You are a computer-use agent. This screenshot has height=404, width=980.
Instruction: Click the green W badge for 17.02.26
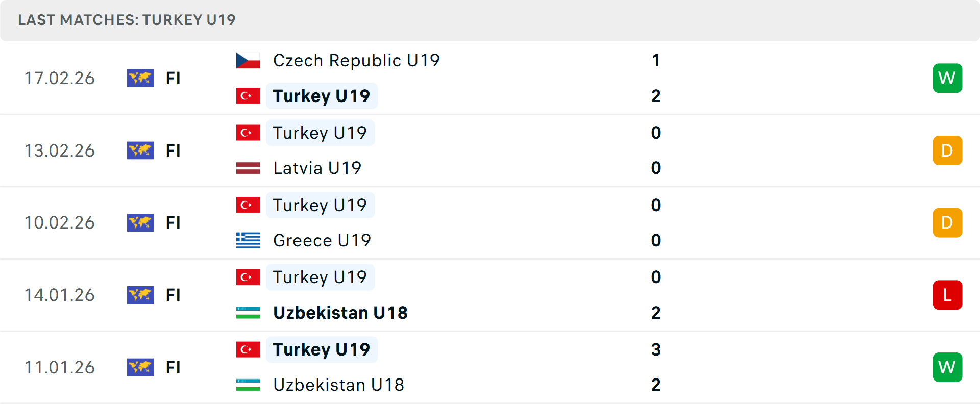pyautogui.click(x=947, y=78)
